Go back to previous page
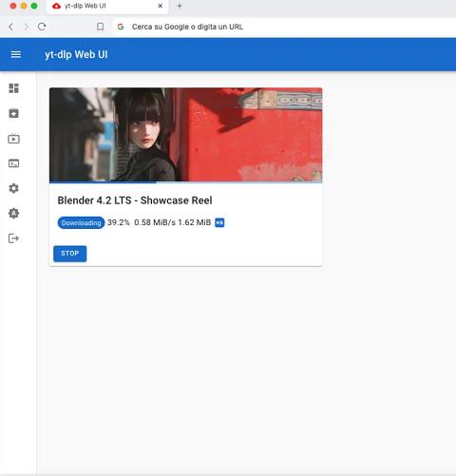 [x=11, y=27]
